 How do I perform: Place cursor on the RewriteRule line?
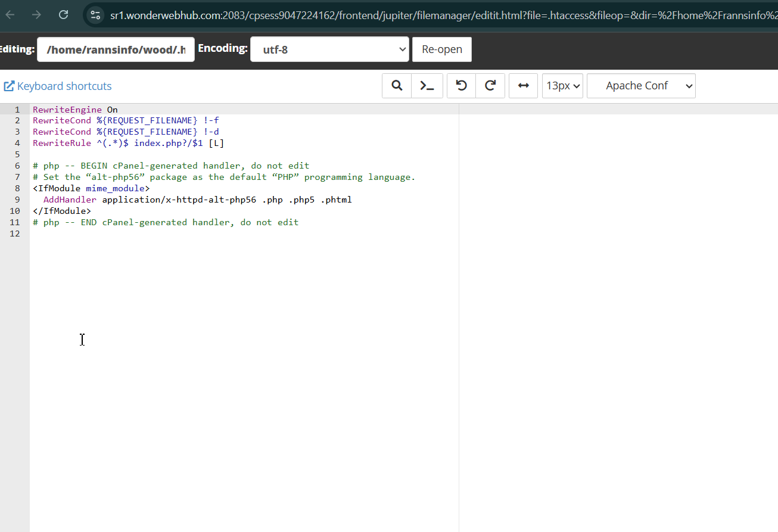click(x=128, y=143)
